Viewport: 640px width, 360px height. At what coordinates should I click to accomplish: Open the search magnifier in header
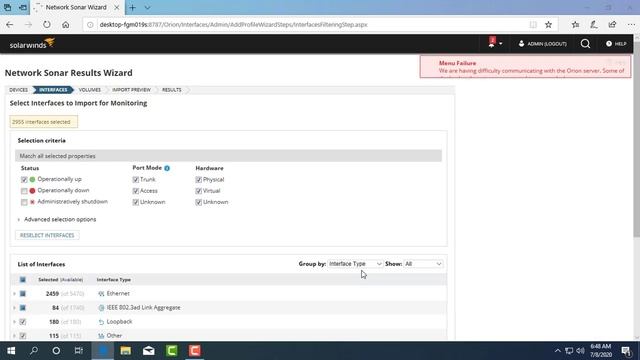click(x=585, y=44)
